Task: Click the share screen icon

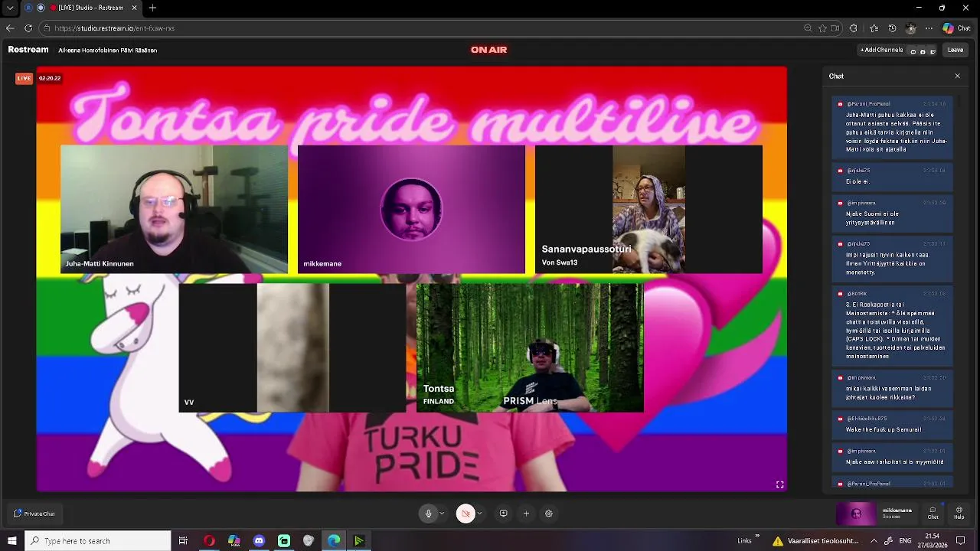Action: pyautogui.click(x=503, y=514)
